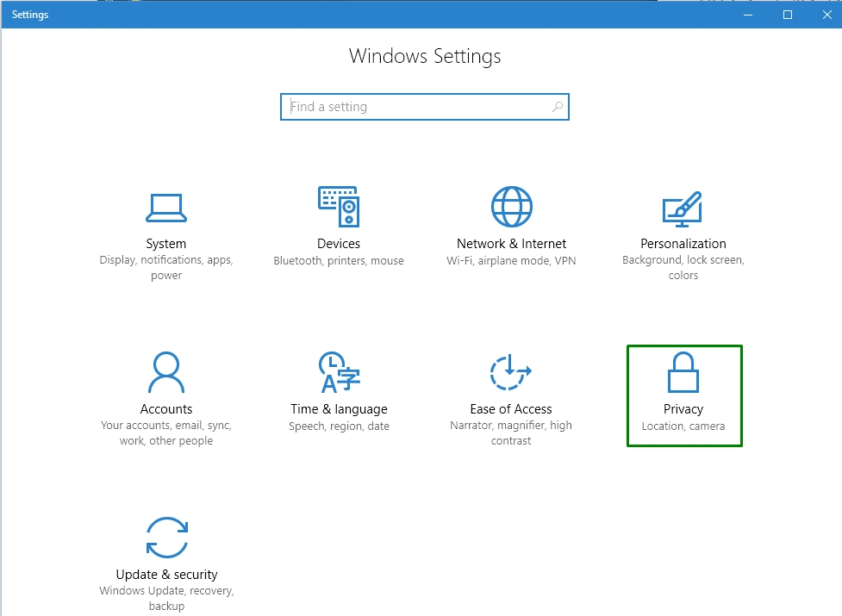The width and height of the screenshot is (842, 616).
Task: Click the Time & language label
Action: (x=339, y=409)
